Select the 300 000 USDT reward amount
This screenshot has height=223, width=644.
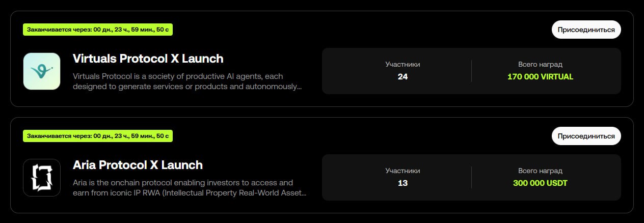click(540, 183)
